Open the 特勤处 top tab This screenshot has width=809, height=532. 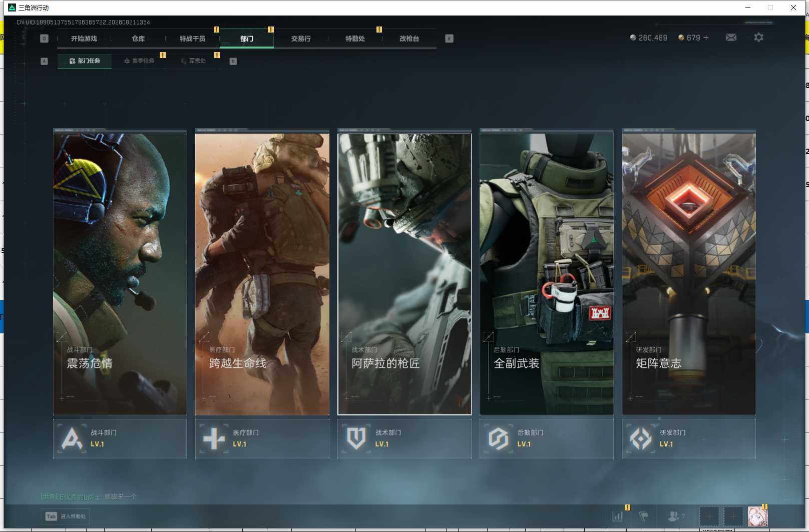tap(355, 39)
